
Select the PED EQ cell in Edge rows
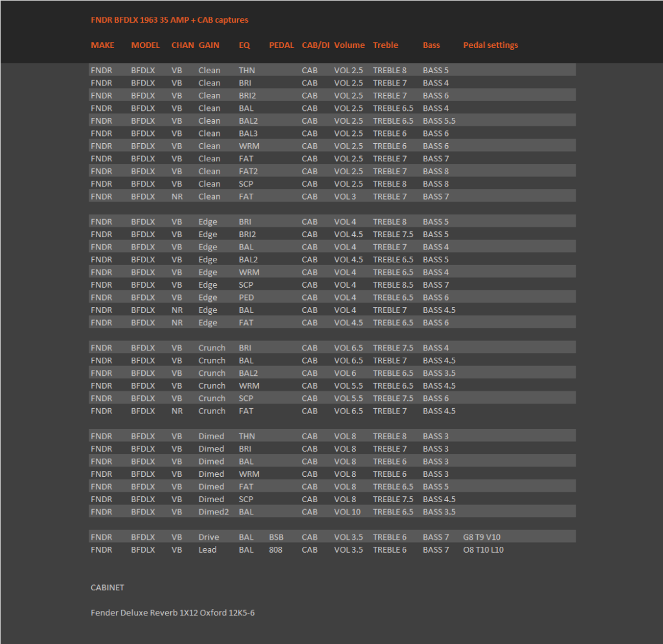pos(246,297)
